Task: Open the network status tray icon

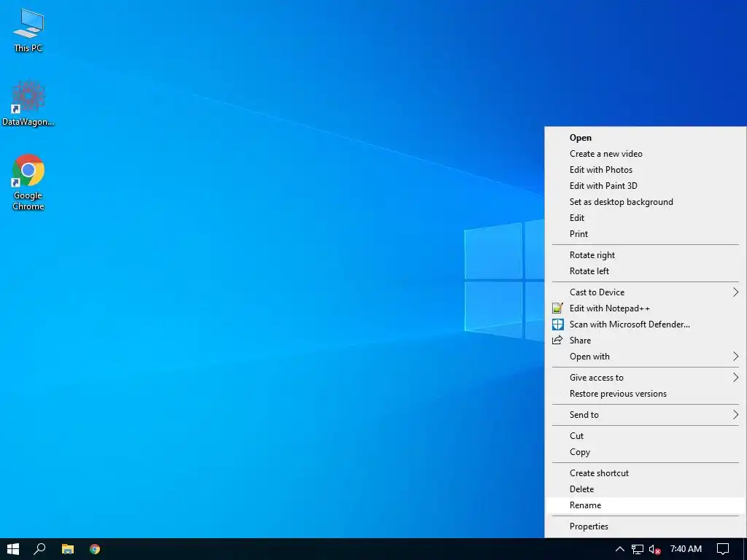Action: tap(638, 549)
